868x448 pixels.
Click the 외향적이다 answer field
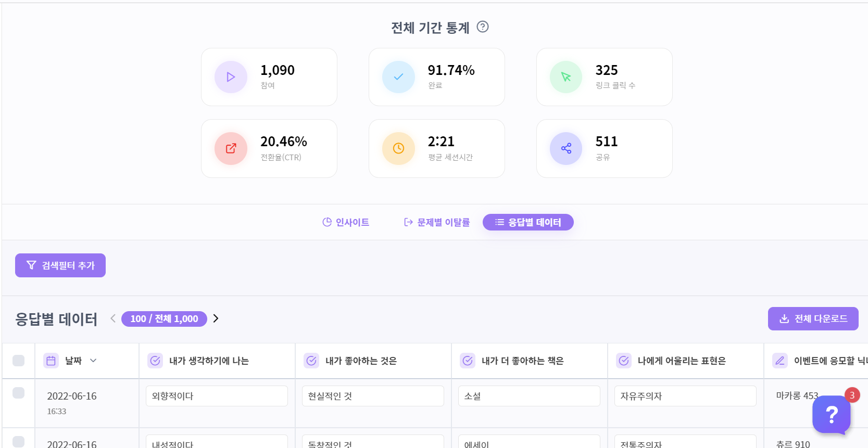point(217,396)
